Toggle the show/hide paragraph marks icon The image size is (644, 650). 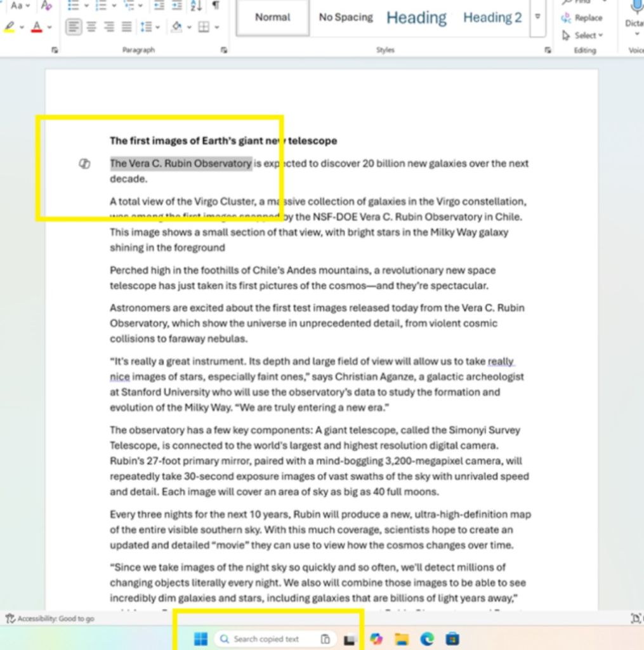click(x=216, y=6)
